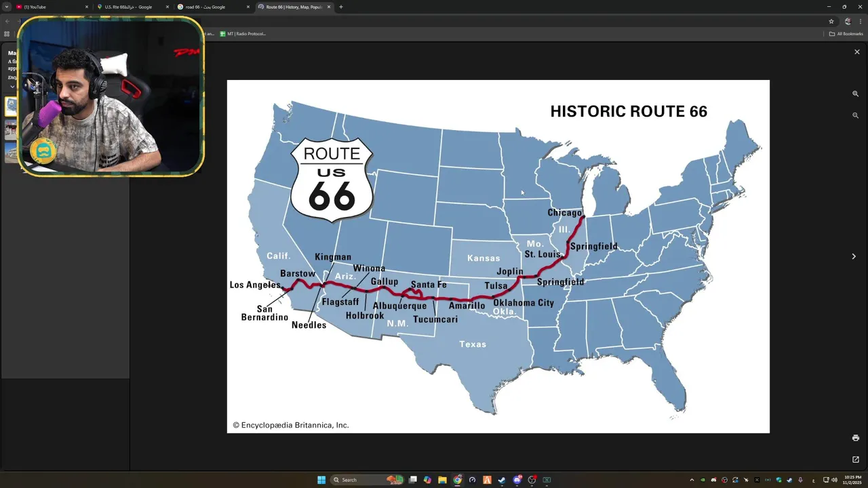Close the road 66 Google search tab

[x=248, y=7]
